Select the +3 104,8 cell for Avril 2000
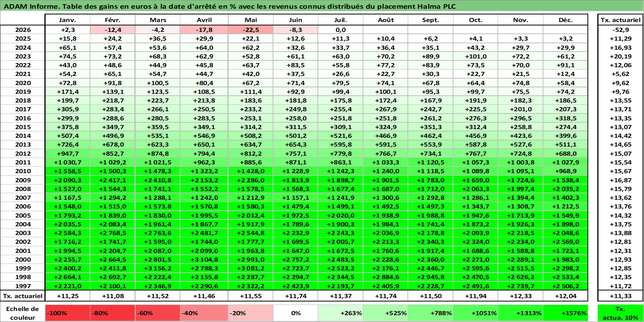The height and width of the screenshot is (322, 644). pos(204,260)
